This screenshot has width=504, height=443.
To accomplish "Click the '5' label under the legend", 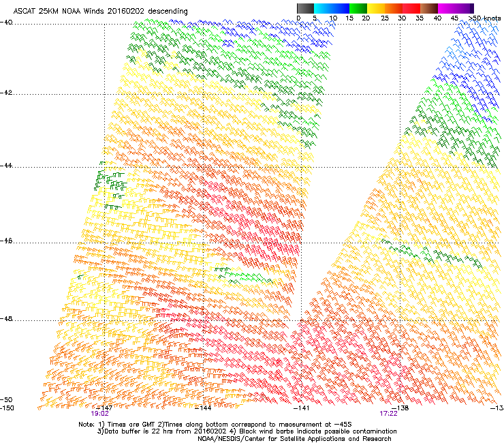I will click(x=315, y=18).
